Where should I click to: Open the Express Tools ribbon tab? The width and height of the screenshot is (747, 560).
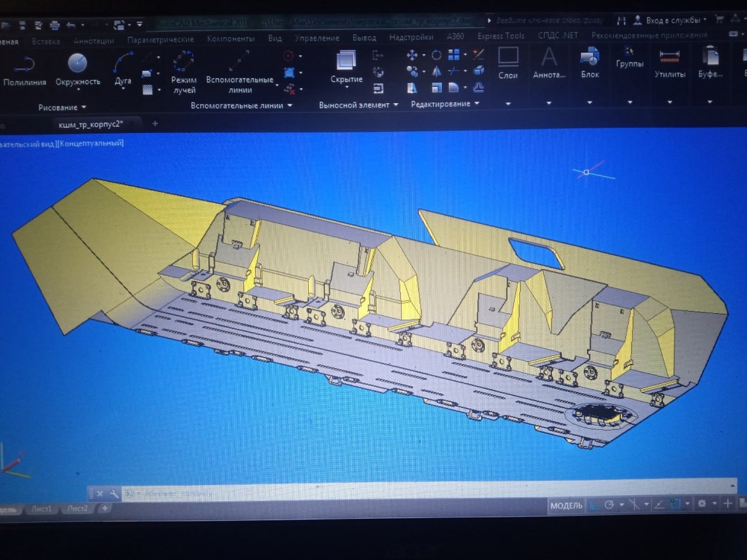point(500,36)
